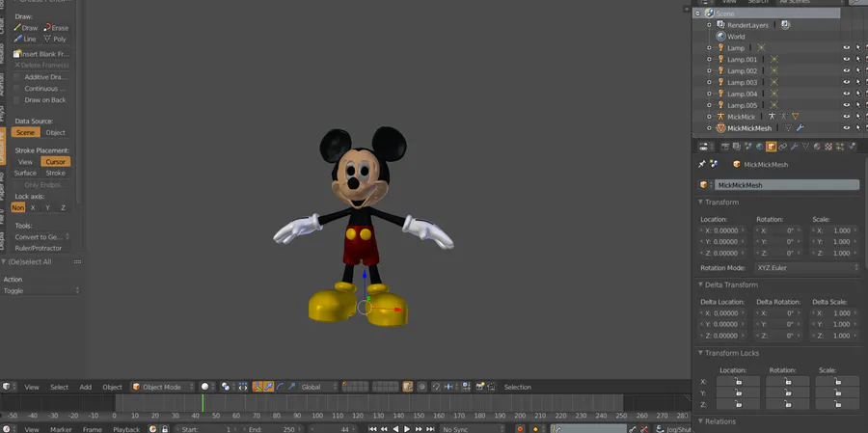
Task: Hide MickMickMesh via its eye icon
Action: [847, 128]
